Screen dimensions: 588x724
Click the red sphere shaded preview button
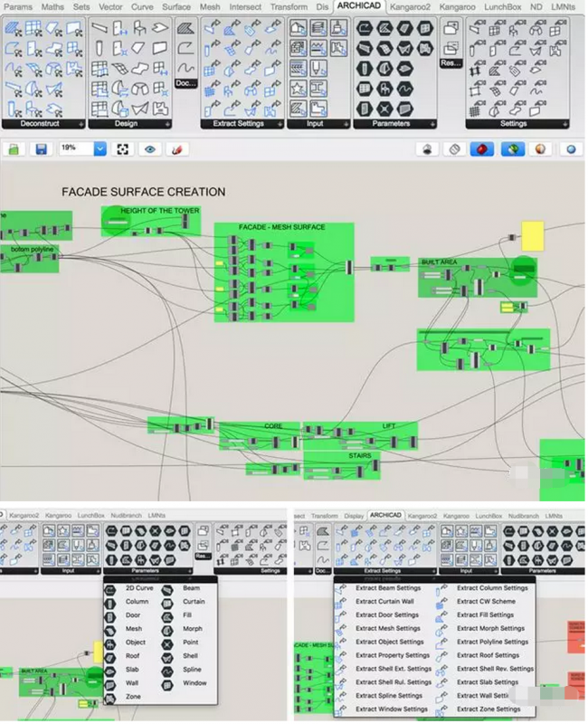(482, 148)
